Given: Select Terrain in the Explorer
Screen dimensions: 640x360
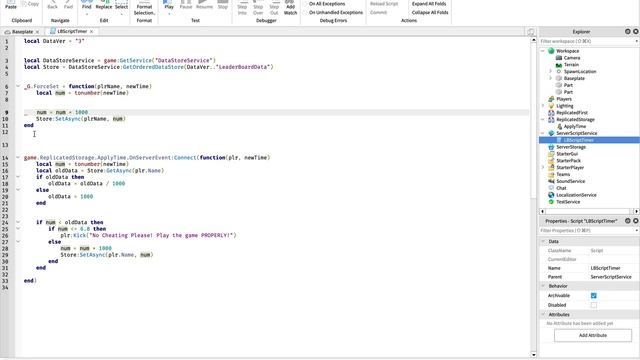Looking at the screenshot, I should [571, 65].
